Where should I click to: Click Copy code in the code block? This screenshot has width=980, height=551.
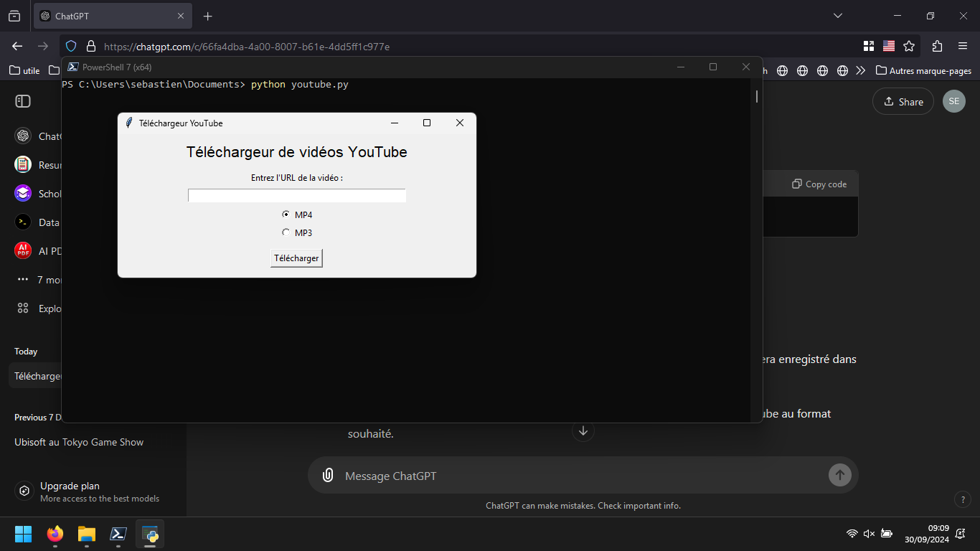click(x=819, y=184)
